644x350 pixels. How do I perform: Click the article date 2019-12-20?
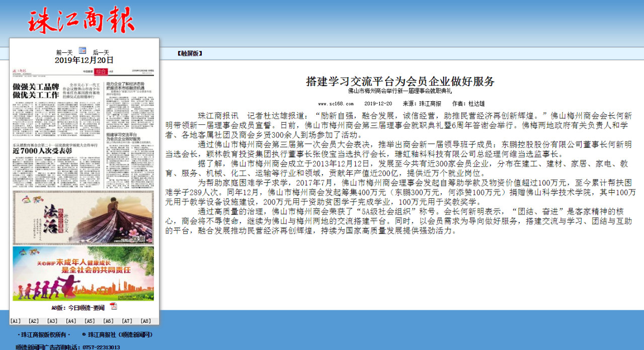tap(378, 104)
